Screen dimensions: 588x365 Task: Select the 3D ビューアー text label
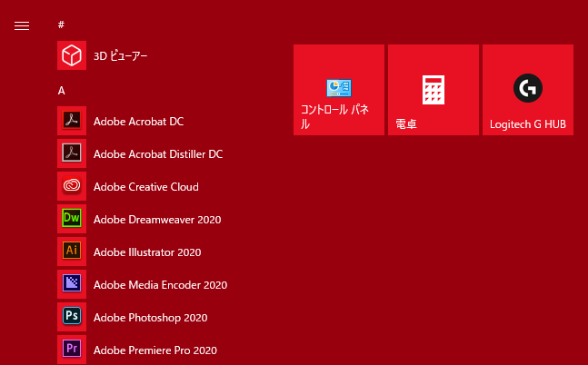[120, 56]
